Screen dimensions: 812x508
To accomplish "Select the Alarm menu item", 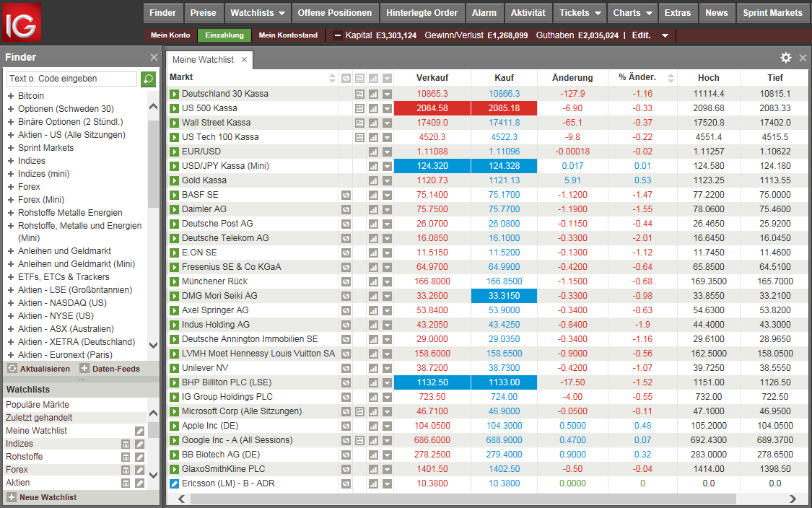I will [484, 13].
